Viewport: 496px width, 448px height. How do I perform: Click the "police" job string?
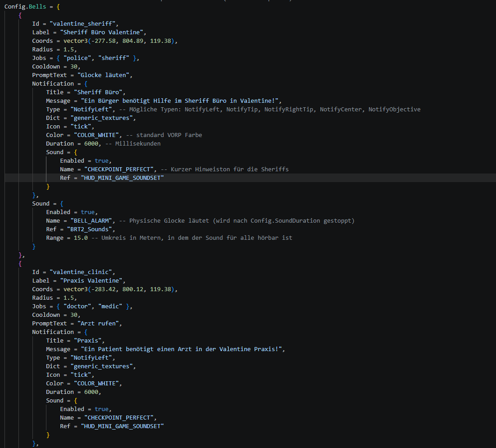(77, 58)
